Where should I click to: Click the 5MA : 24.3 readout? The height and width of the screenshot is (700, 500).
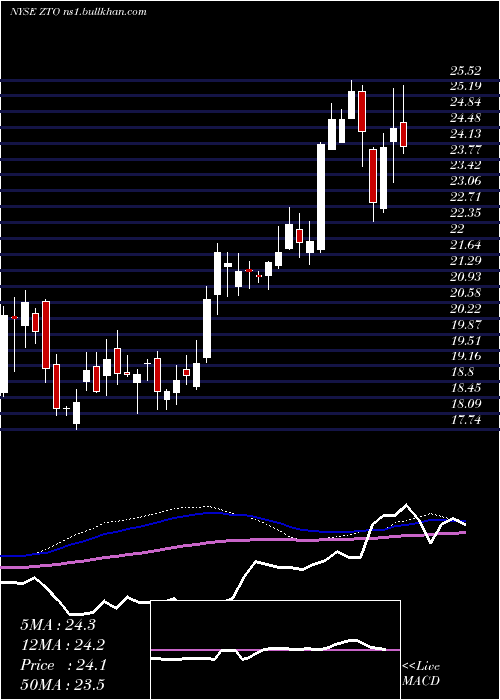click(x=58, y=625)
